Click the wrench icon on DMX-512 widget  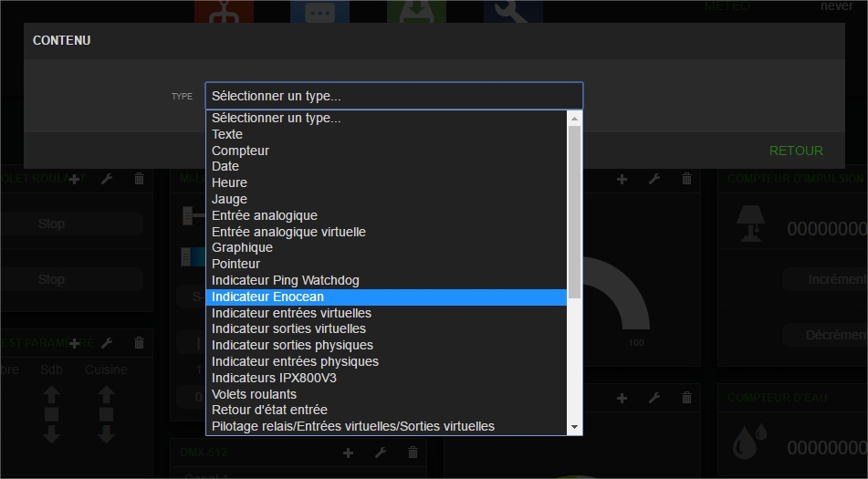[x=381, y=453]
